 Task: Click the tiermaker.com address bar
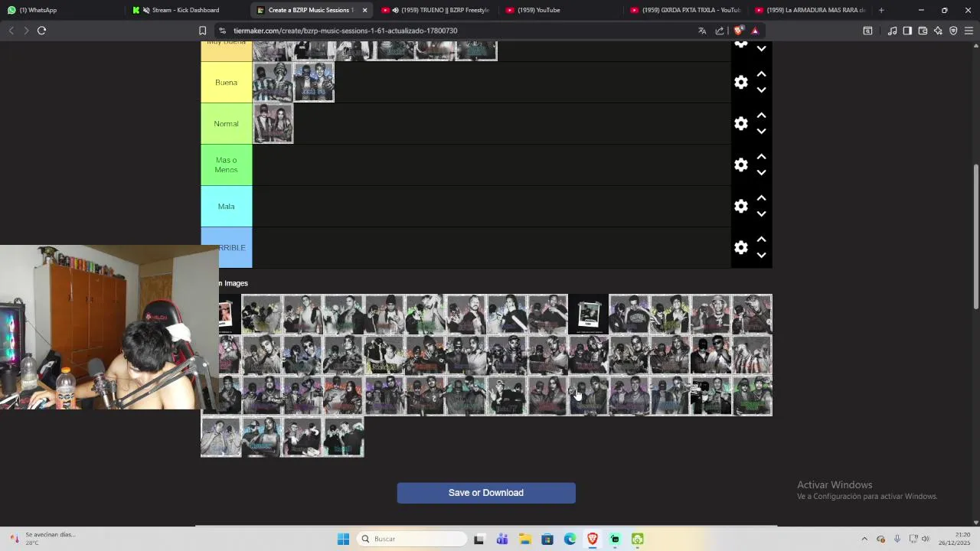tap(459, 31)
